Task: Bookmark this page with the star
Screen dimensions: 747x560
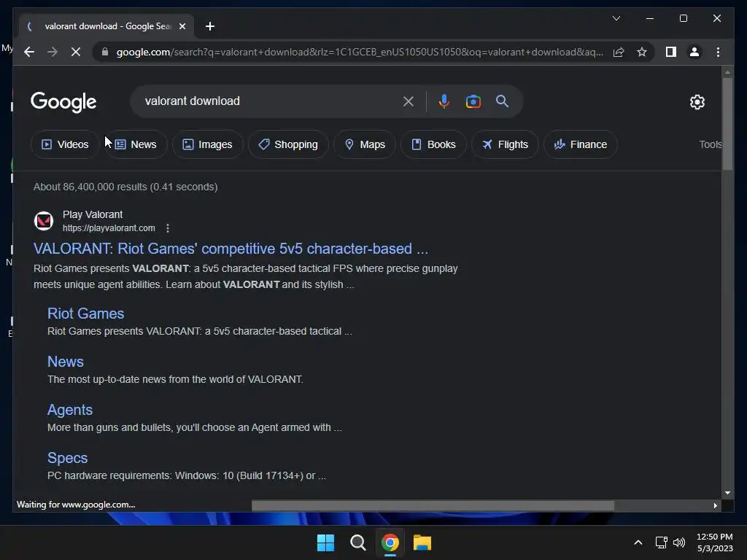Action: coord(642,52)
